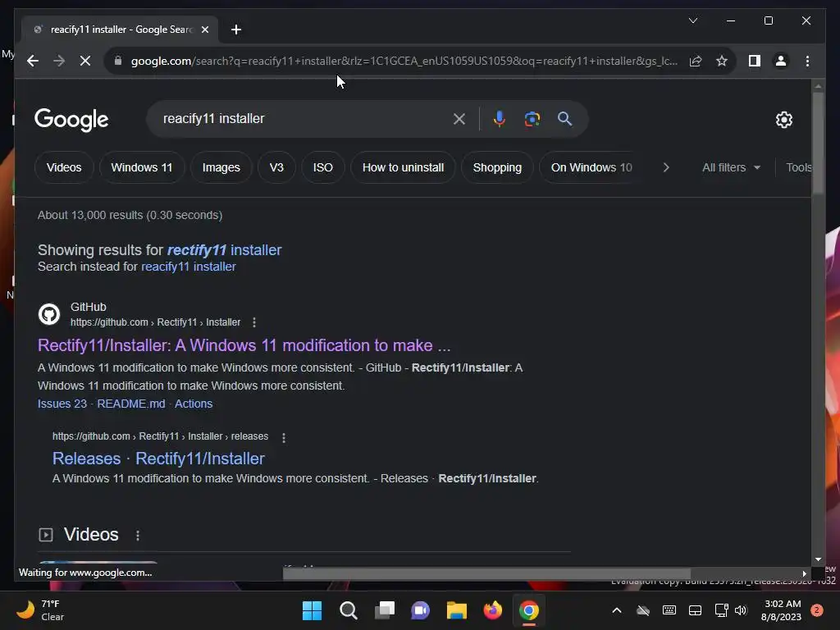Image resolution: width=840 pixels, height=630 pixels.
Task: Open Releases · Rectify11/Installer result
Action: pos(158,459)
